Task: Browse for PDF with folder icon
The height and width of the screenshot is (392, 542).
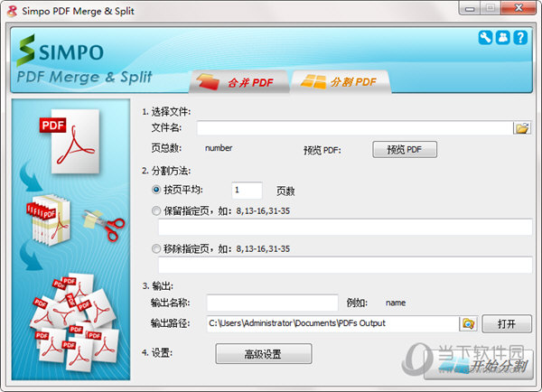Action: pyautogui.click(x=522, y=128)
